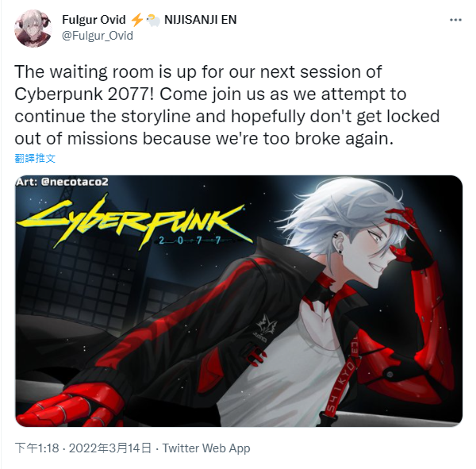
Task: Click the wolf emblem on the jacket
Action: (267, 326)
